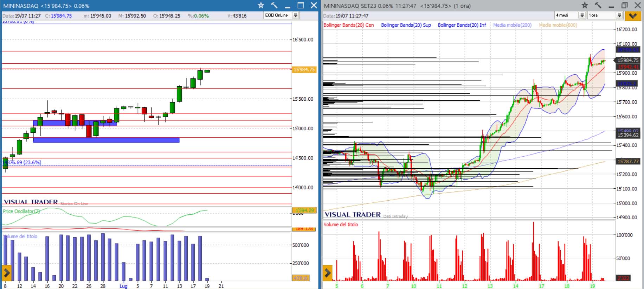Viewport: 644px width, 289px height.
Task: Click the pin icon in right chart window
Action: click(x=598, y=5)
